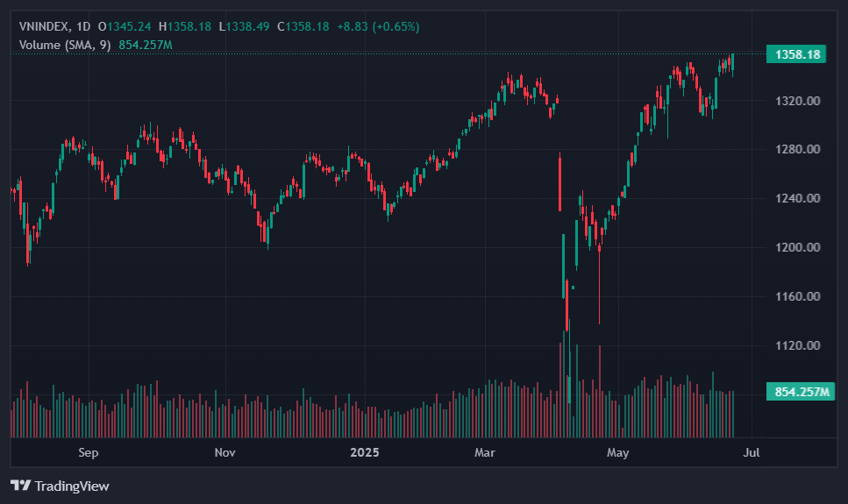Click the 854.257M value in Volume legend
Image resolution: width=848 pixels, height=504 pixels.
(146, 45)
